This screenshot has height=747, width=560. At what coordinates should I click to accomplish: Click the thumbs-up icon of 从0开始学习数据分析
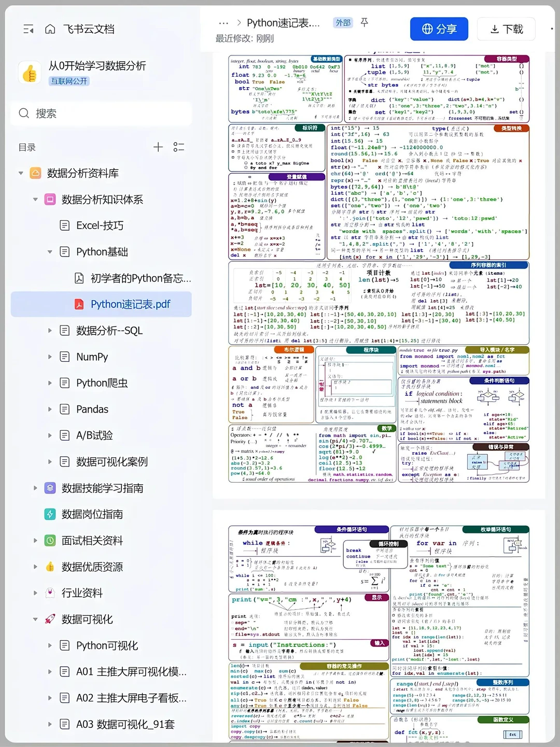point(30,73)
